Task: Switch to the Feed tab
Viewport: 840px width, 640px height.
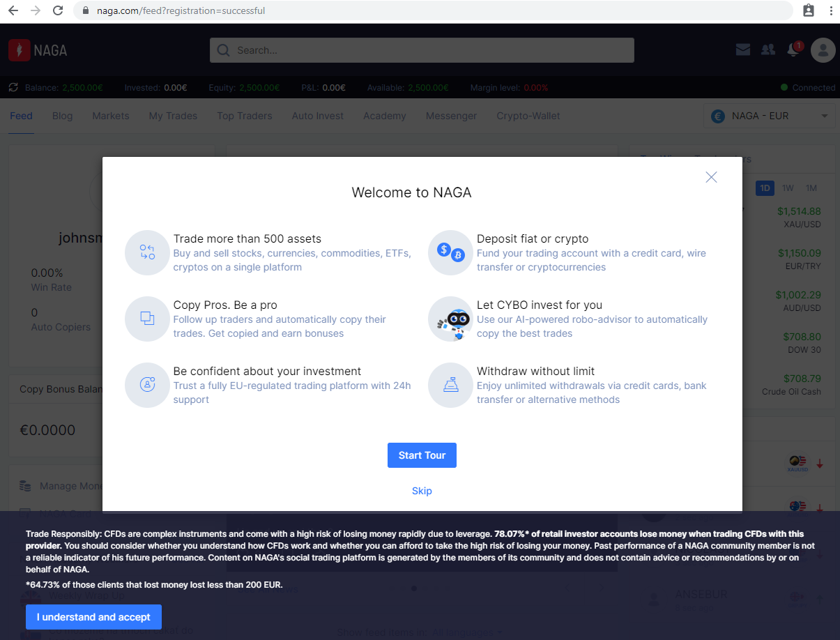Action: 21,116
